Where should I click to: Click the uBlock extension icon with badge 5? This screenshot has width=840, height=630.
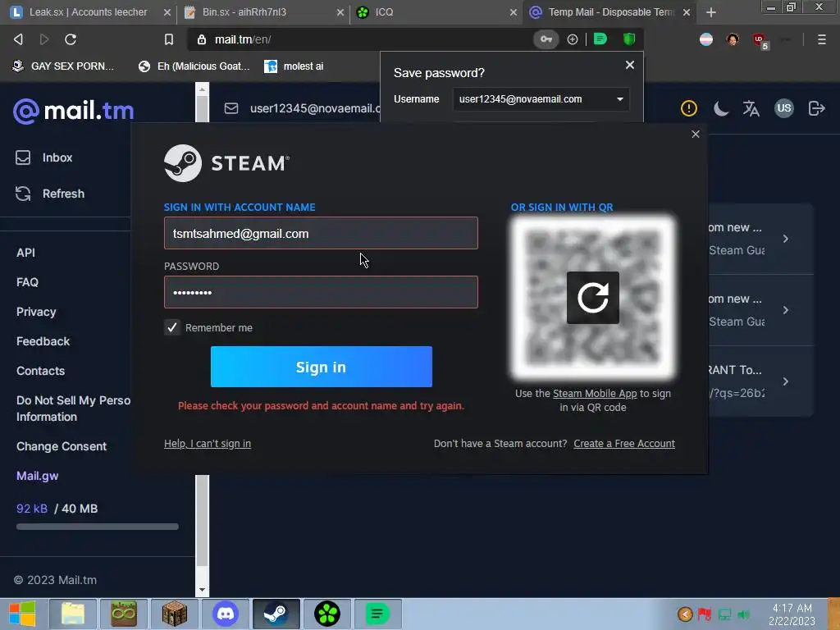760,40
